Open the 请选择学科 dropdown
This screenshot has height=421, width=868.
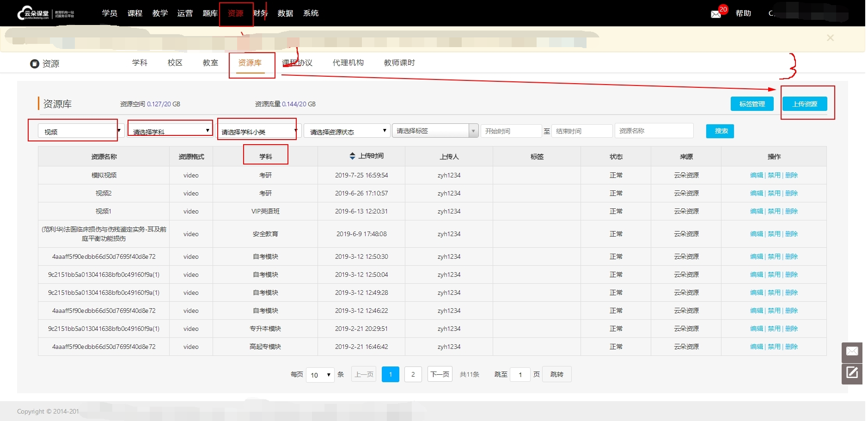coord(170,132)
